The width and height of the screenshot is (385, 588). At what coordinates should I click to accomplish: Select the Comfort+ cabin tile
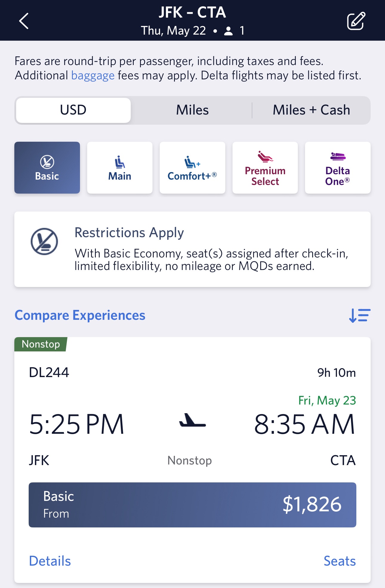192,168
